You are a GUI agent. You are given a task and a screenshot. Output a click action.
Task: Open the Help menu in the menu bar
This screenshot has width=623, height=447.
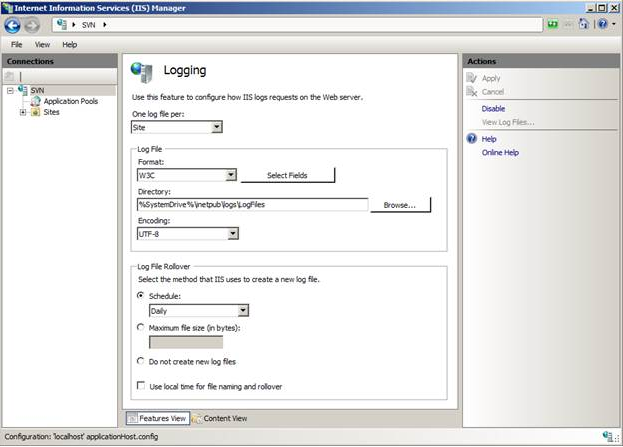click(x=70, y=45)
